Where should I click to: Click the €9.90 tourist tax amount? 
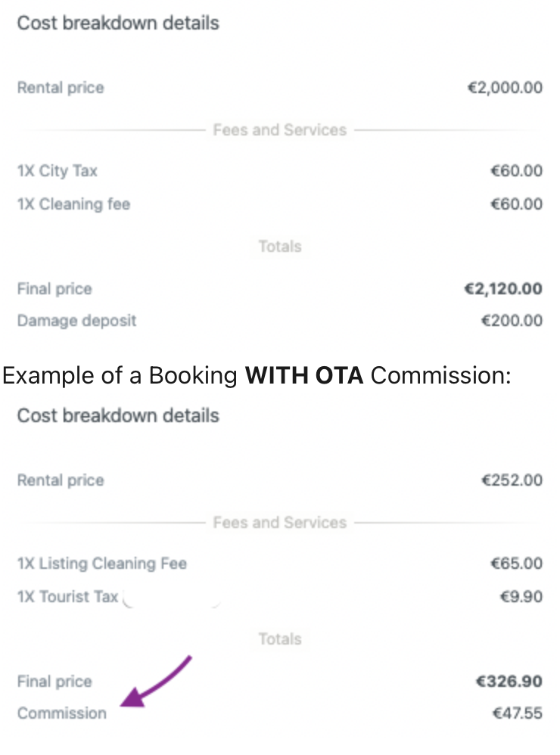[x=521, y=597]
